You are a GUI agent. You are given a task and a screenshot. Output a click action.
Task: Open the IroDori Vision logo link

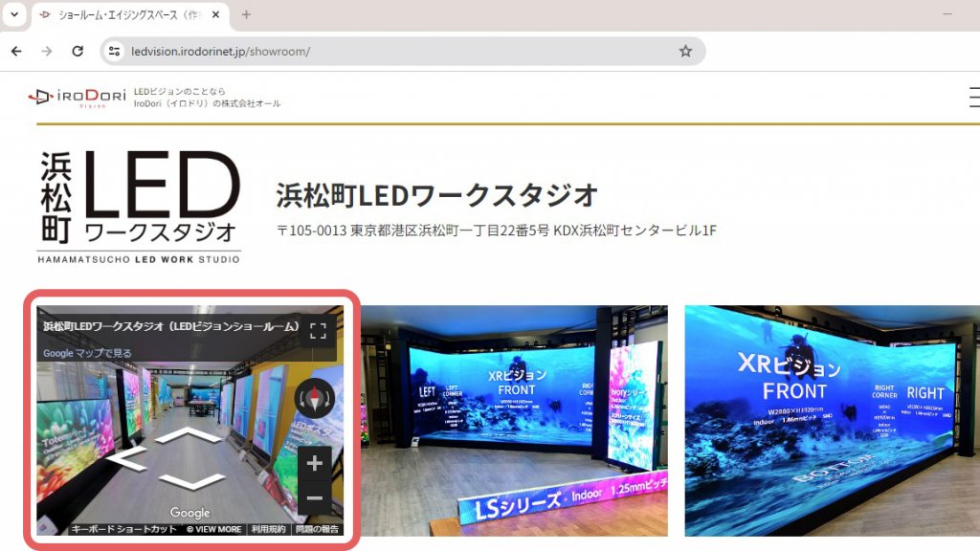click(77, 97)
